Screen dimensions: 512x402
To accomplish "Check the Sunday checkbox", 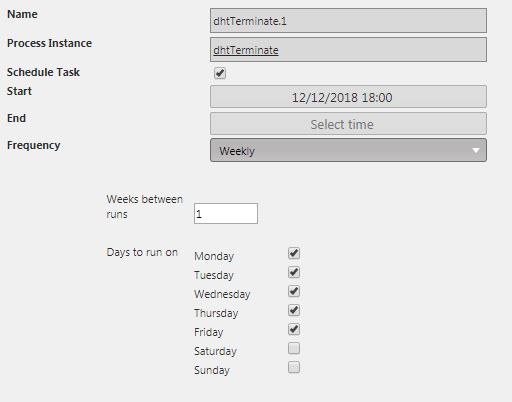I will tap(294, 367).
